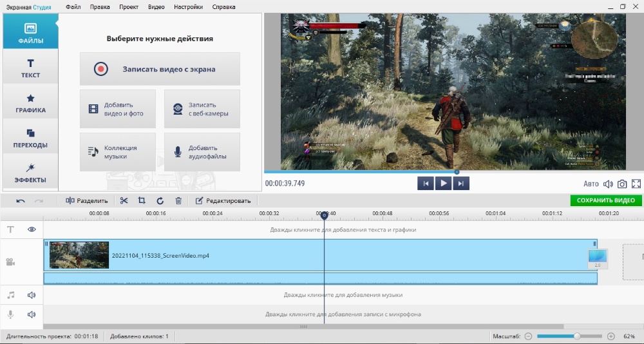Jump to next frame button
The height and width of the screenshot is (344, 644).
point(461,184)
